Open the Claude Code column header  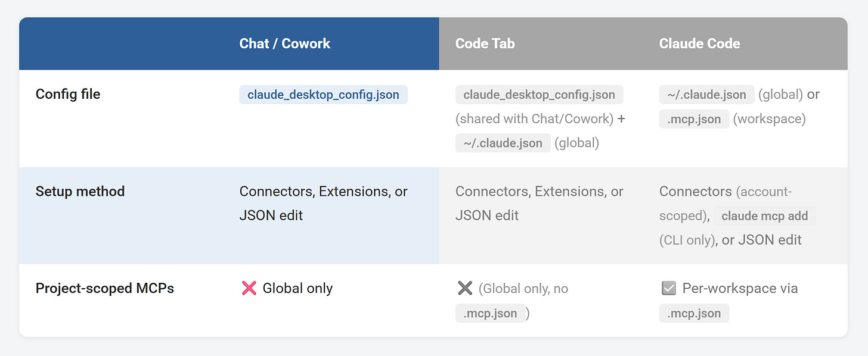pos(699,43)
